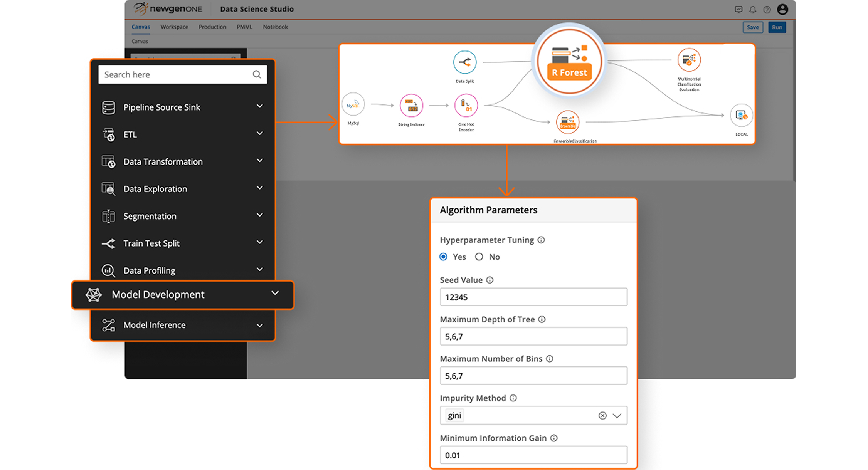Click the Seed Value input field
868x470 pixels.
coord(533,297)
